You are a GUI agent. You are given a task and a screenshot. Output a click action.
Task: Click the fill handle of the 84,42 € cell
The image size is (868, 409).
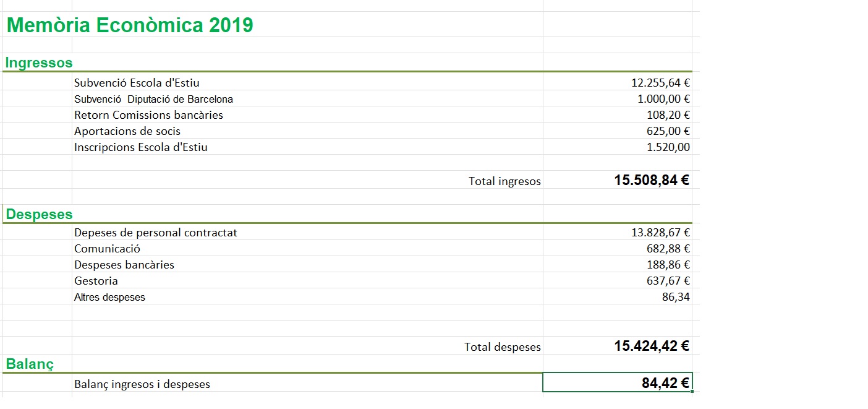pos(692,392)
